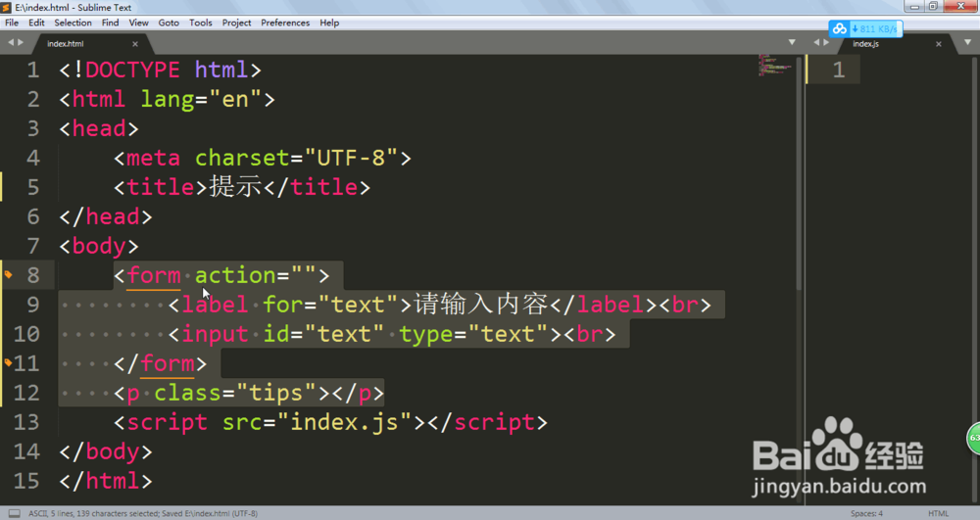Click the Sublime Text title bar icon
This screenshot has width=980, height=520.
pos(6,8)
